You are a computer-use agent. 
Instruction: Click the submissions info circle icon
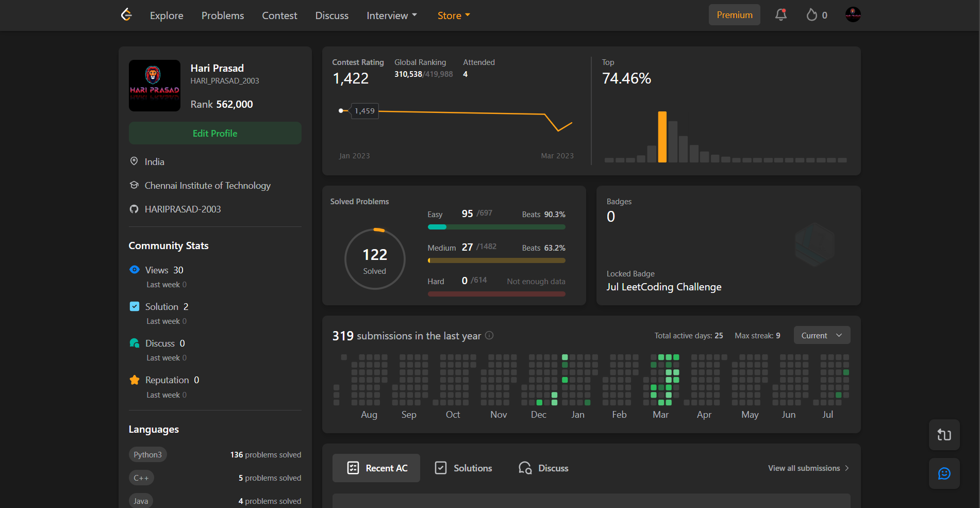click(x=490, y=335)
